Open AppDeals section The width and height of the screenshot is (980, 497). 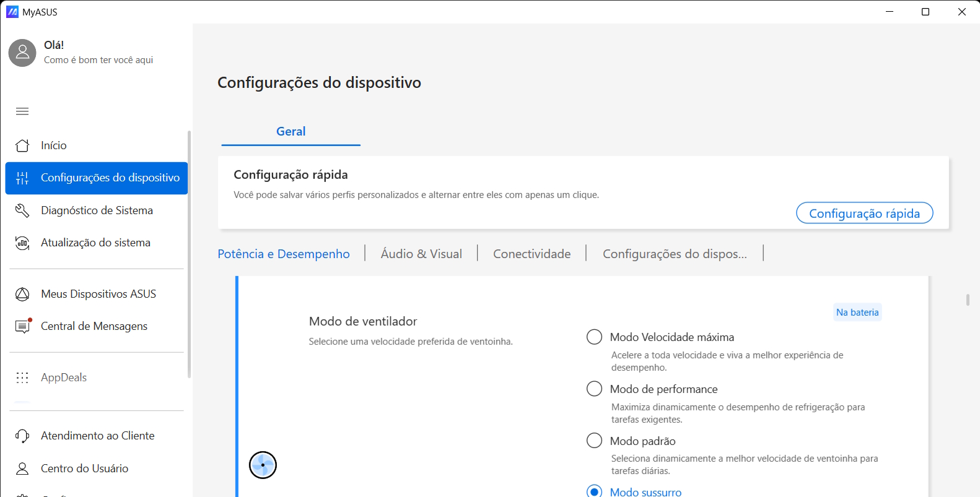point(96,378)
